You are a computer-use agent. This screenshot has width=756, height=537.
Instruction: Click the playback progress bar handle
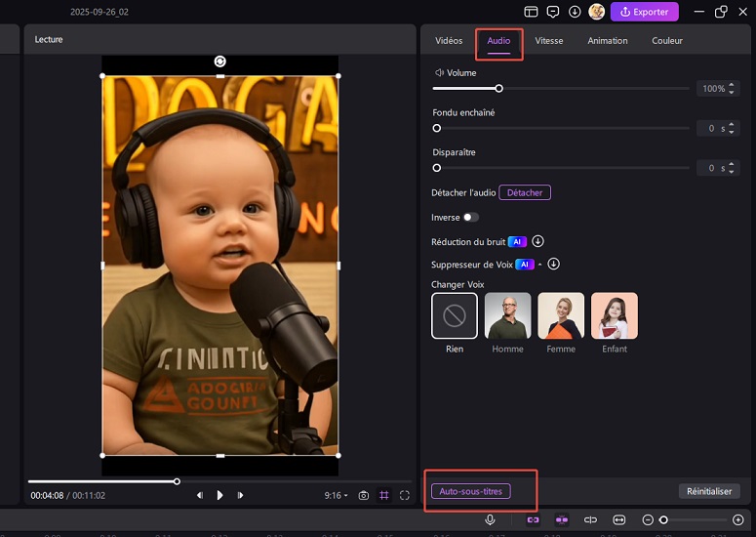coord(177,481)
